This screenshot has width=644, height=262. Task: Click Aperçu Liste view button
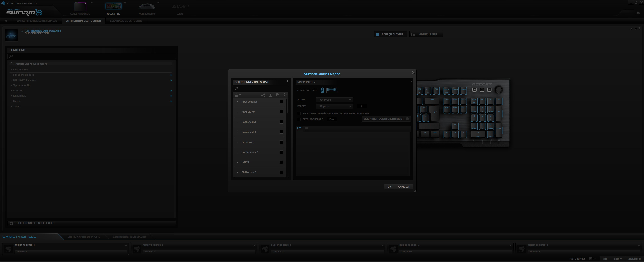tap(426, 34)
